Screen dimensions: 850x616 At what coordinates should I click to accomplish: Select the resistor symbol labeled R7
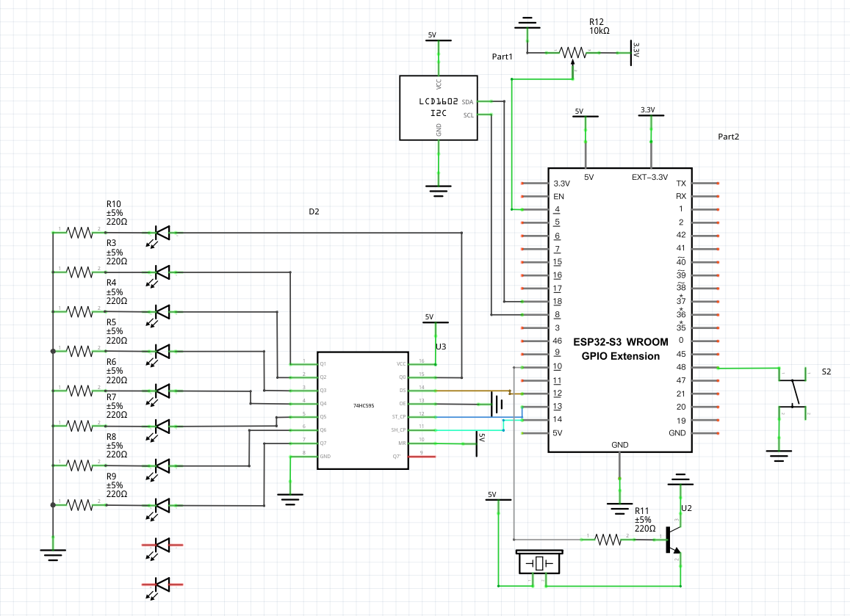[x=79, y=426]
